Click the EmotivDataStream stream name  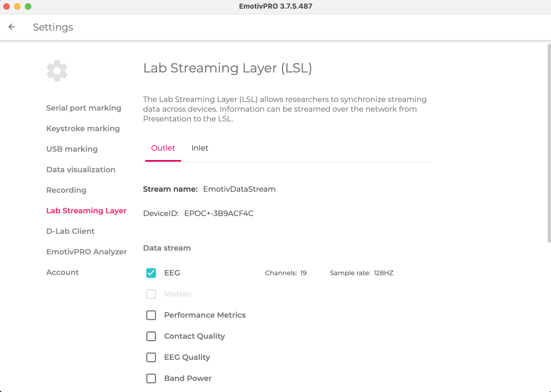[239, 189]
